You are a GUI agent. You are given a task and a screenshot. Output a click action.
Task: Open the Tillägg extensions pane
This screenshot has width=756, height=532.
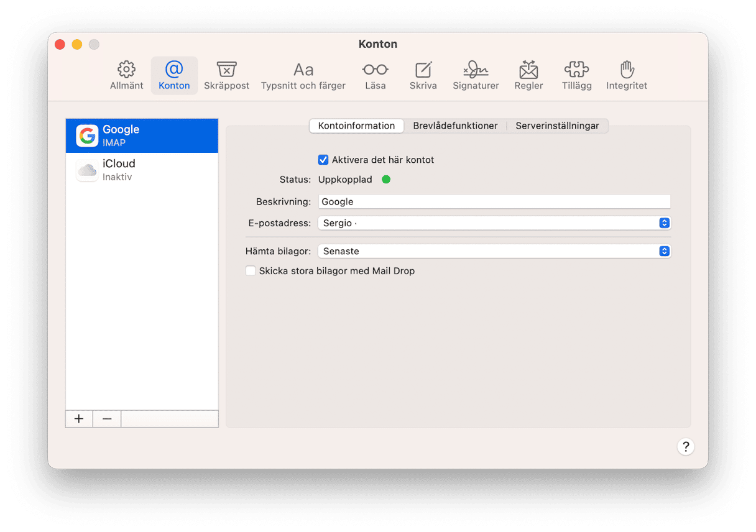tap(576, 76)
